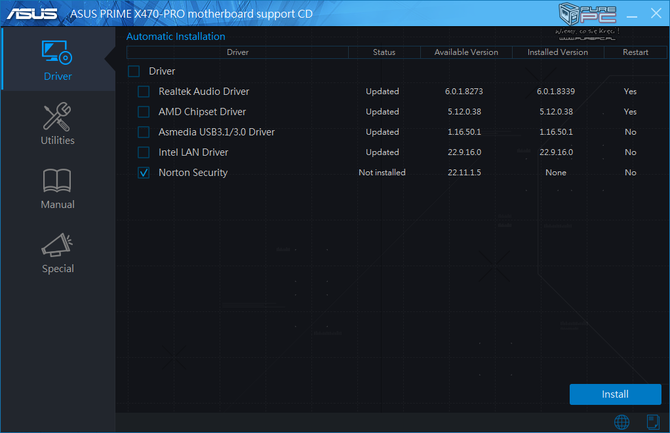This screenshot has height=433, width=670.
Task: Click the Status column header
Action: point(384,52)
